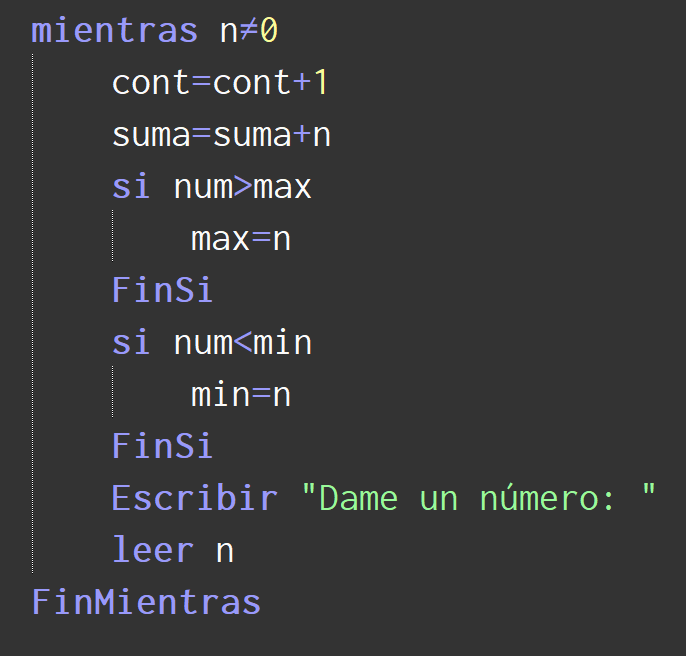Click the 'si' keyword before 'num<min'

coord(130,343)
